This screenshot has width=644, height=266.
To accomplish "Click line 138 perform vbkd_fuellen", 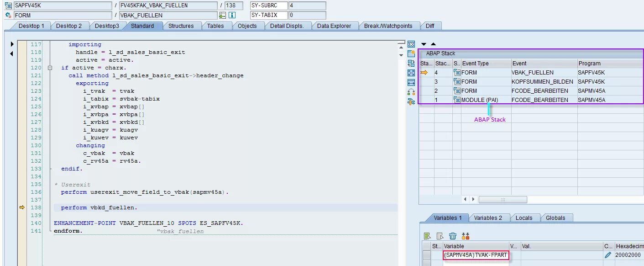I will coord(99,207).
